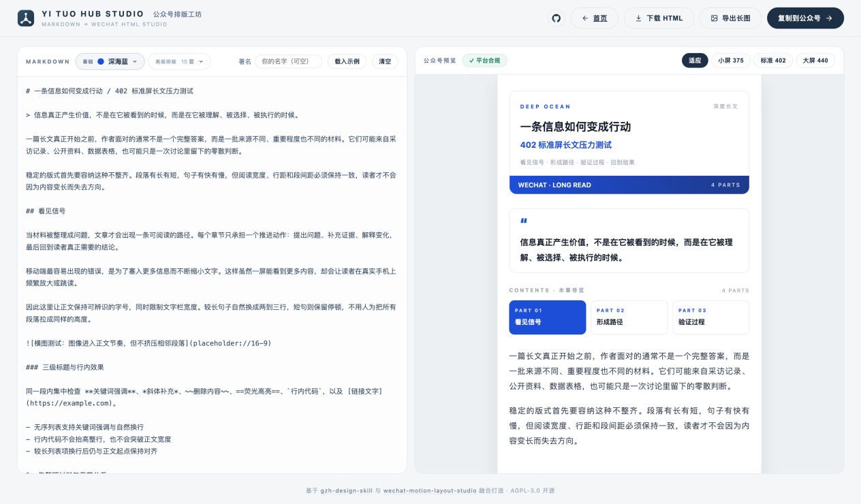The height and width of the screenshot is (504, 861).
Task: Open the 高级排版 15 套 dropdown
Action: 179,61
